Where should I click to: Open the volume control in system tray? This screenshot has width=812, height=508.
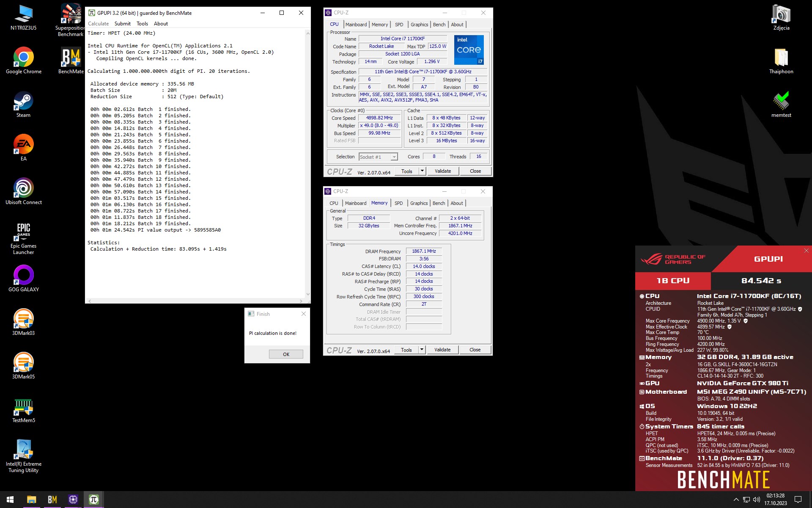coord(757,500)
